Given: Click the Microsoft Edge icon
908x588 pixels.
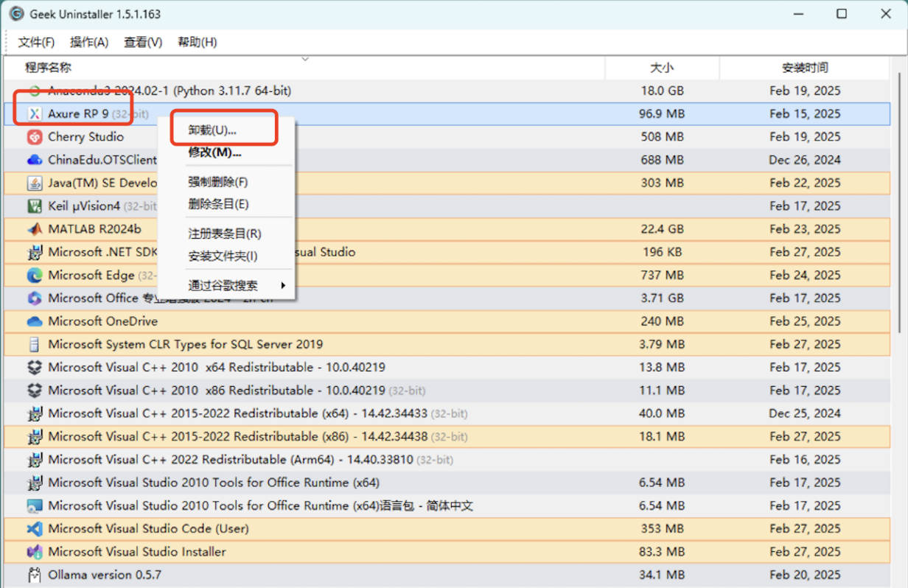Looking at the screenshot, I should click(35, 275).
